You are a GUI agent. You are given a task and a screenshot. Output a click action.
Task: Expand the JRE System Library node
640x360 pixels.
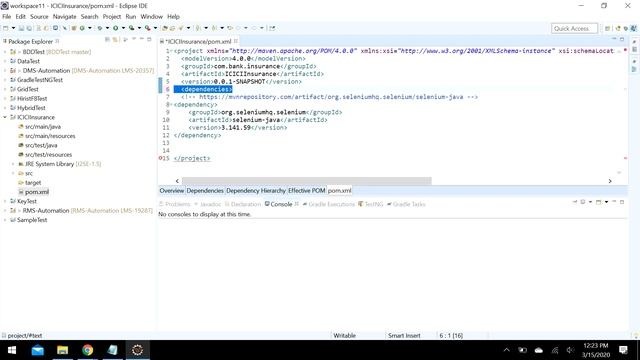tap(13, 164)
